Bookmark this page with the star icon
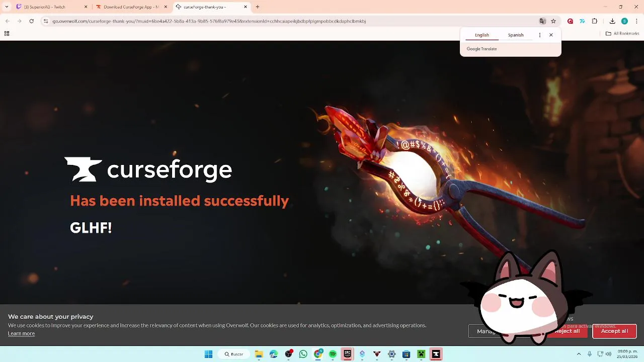This screenshot has width=644, height=362. 553,21
